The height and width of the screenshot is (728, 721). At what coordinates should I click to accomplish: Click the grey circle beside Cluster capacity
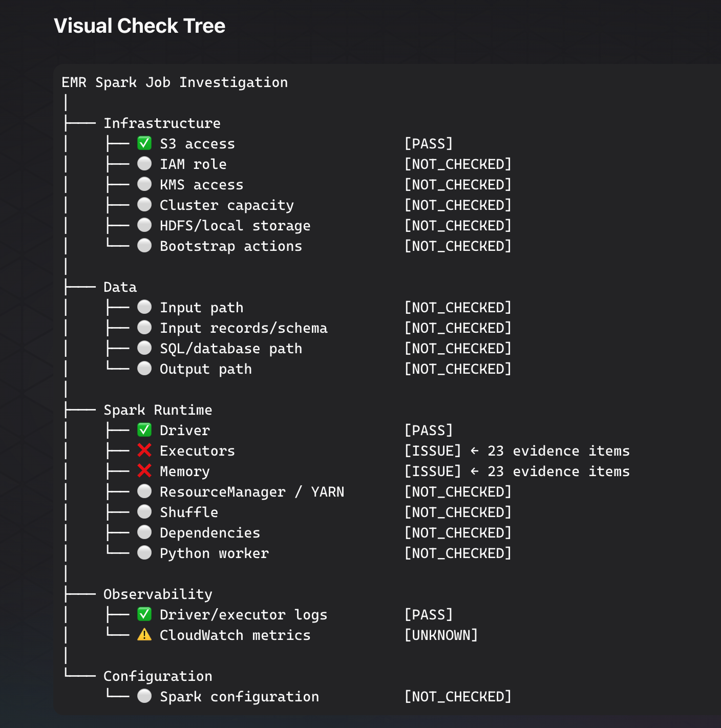[x=144, y=205]
